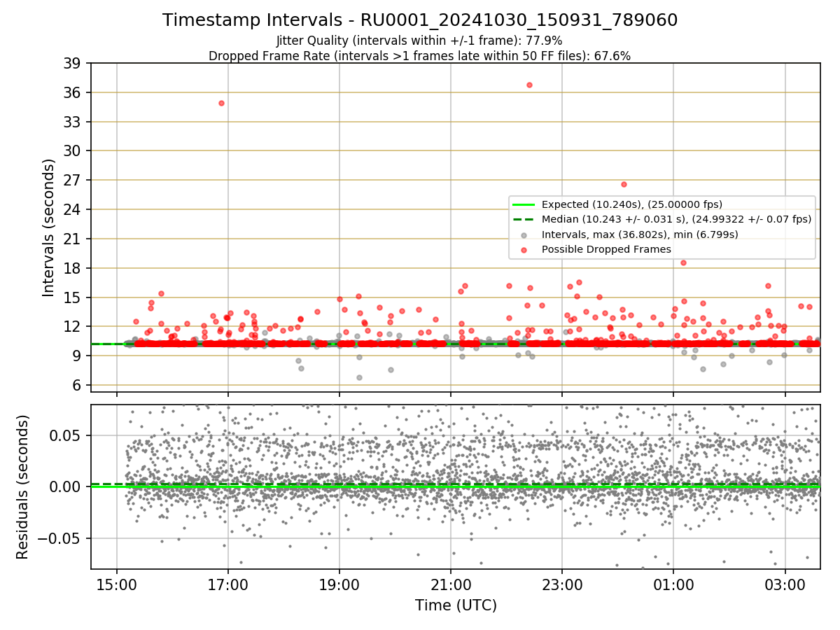Click the highest red outlier near 36.8 seconds
840x630 pixels.
[x=529, y=85]
